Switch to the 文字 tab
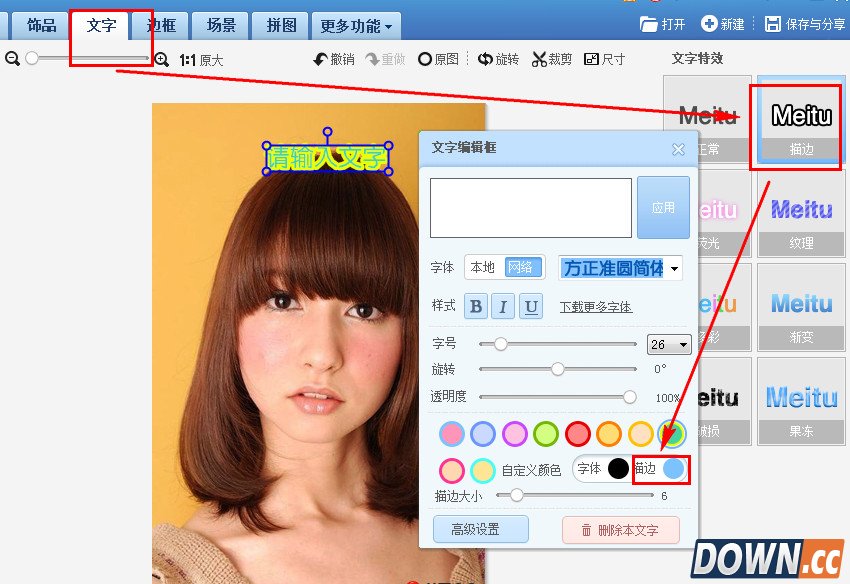850x584 pixels. [x=100, y=26]
